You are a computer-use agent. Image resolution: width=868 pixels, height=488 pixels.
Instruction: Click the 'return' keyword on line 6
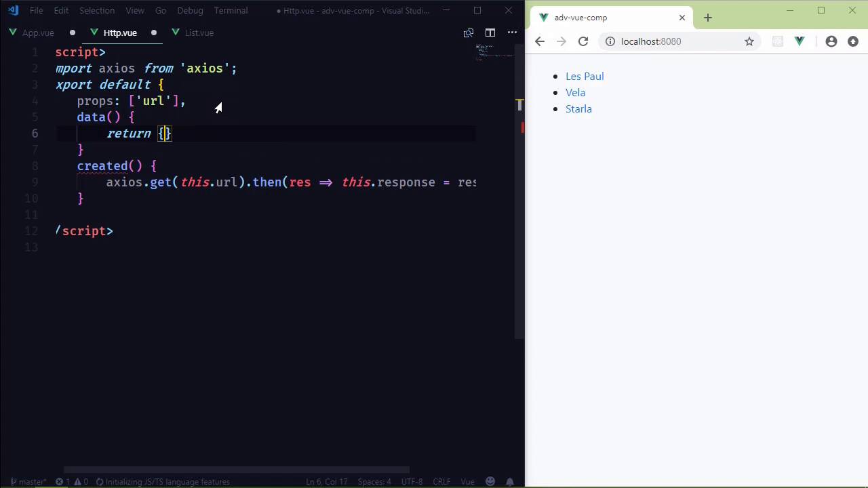pyautogui.click(x=129, y=134)
